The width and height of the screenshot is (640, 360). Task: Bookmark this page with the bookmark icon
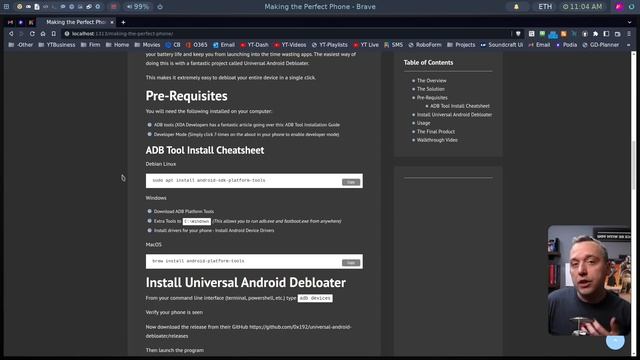click(53, 34)
